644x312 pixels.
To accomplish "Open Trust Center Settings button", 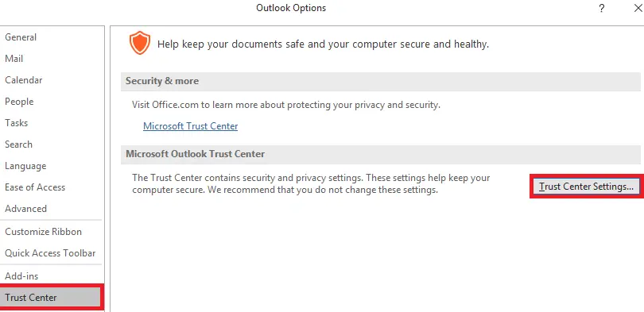I will (x=586, y=187).
